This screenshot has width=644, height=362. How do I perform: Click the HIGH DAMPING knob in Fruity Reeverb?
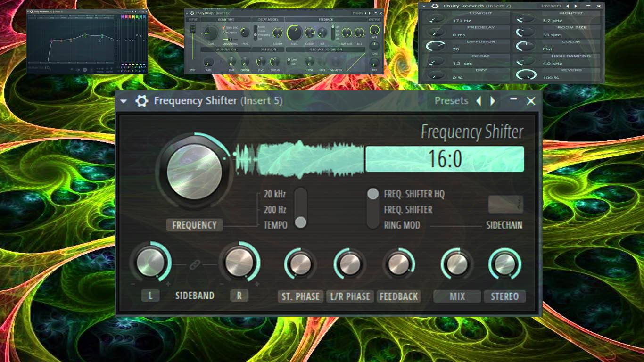tap(526, 61)
